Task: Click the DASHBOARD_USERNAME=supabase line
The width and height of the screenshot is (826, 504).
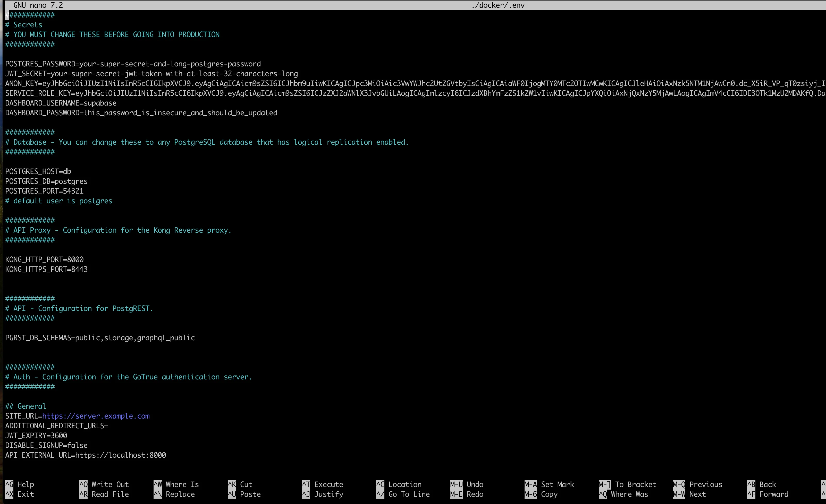Action: (61, 103)
